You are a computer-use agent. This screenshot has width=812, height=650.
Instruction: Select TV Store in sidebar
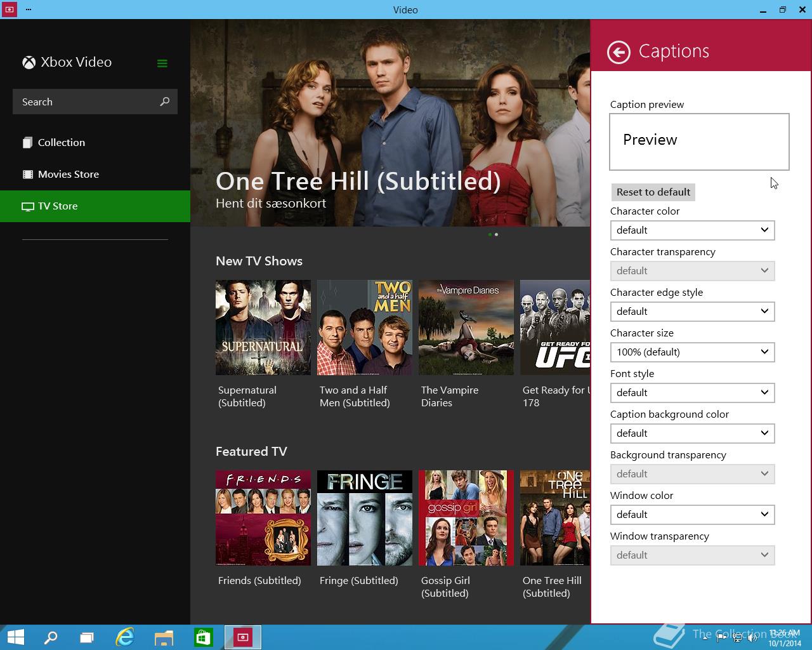95,206
